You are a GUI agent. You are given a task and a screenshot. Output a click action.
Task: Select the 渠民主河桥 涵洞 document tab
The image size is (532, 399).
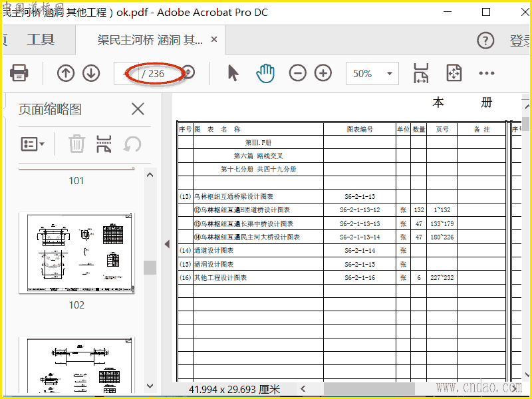click(x=150, y=40)
